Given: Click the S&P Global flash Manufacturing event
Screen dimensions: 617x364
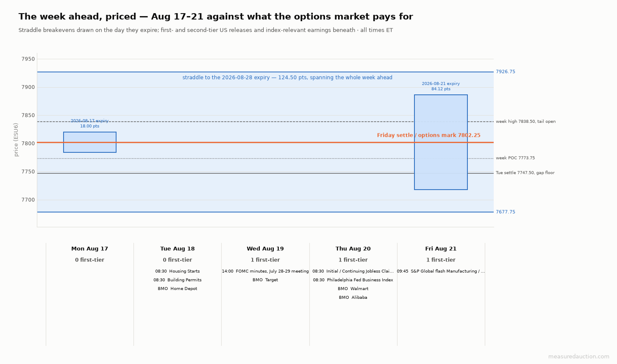Looking at the screenshot, I should (x=441, y=271).
